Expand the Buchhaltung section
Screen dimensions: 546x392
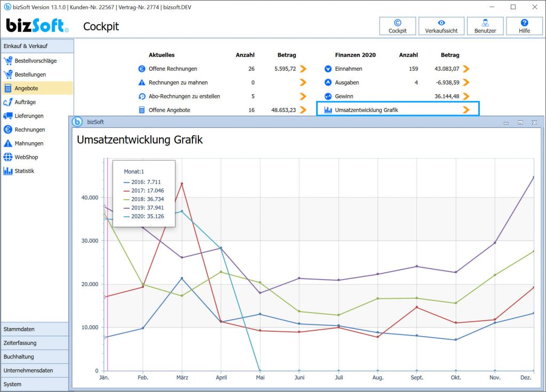click(35, 356)
